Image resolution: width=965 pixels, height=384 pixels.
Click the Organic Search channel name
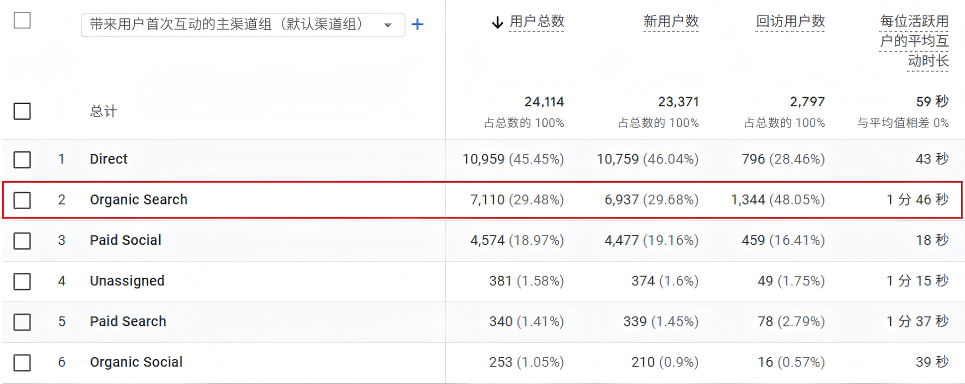pos(138,199)
